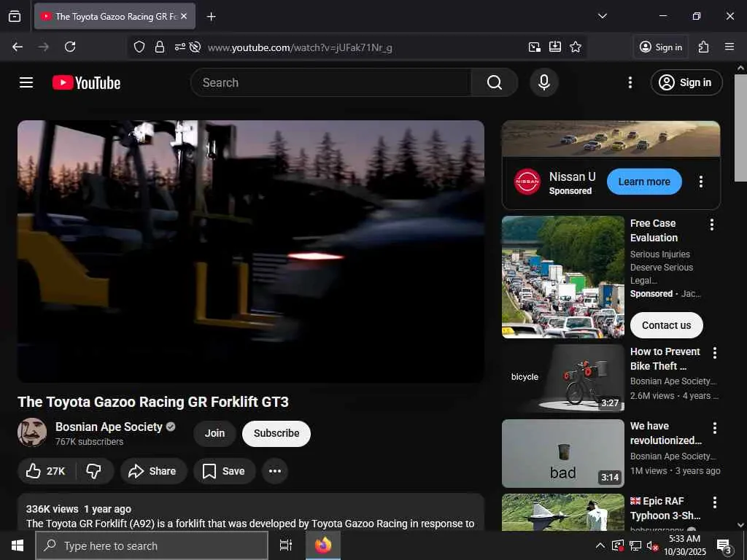Focus the YouTube search field
Image resolution: width=747 pixels, height=560 pixels.
[x=331, y=82]
